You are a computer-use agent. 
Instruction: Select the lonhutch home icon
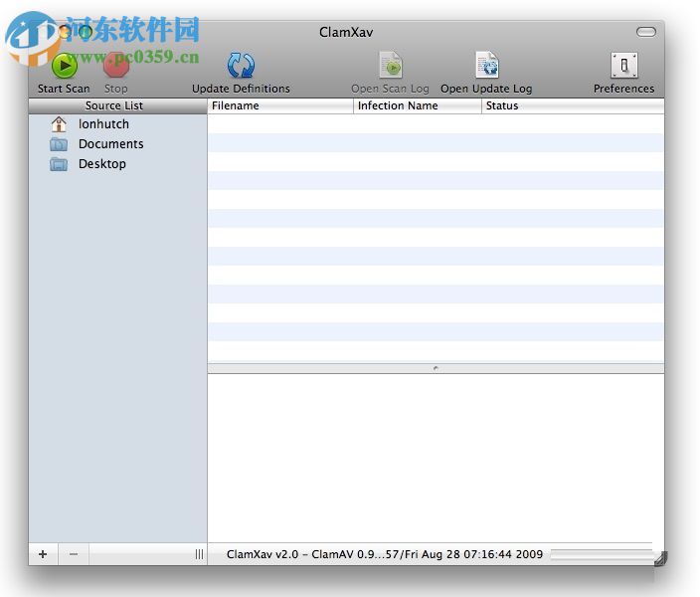[59, 124]
